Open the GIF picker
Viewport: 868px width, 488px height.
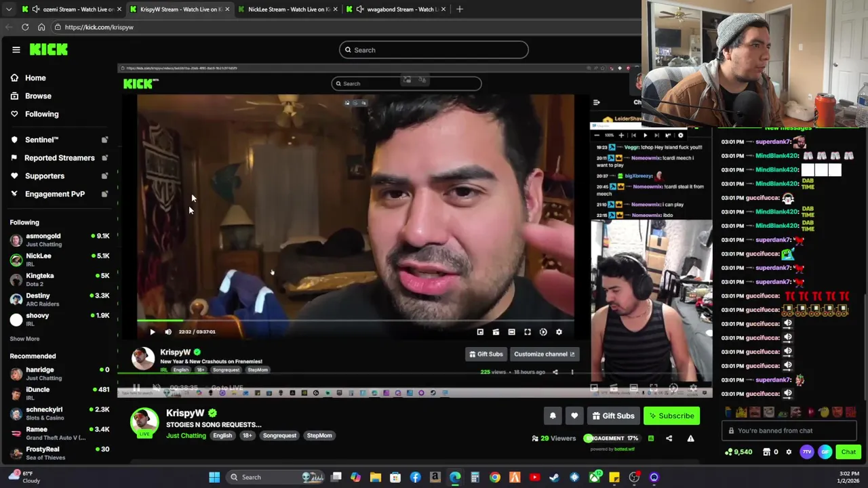pyautogui.click(x=825, y=452)
